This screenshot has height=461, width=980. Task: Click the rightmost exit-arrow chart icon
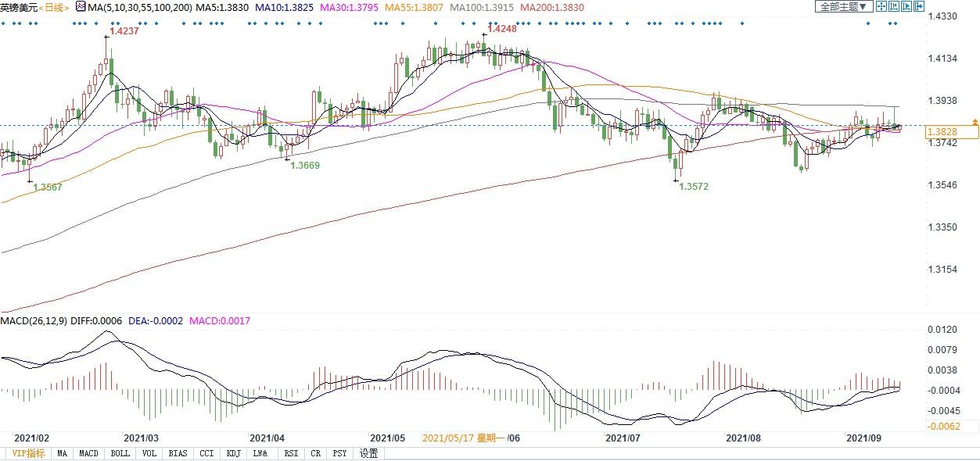pyautogui.click(x=919, y=6)
